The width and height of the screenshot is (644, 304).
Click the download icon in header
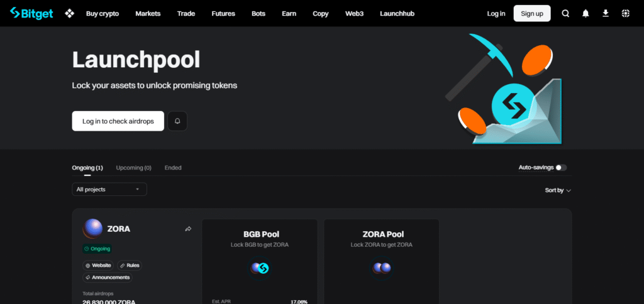606,14
